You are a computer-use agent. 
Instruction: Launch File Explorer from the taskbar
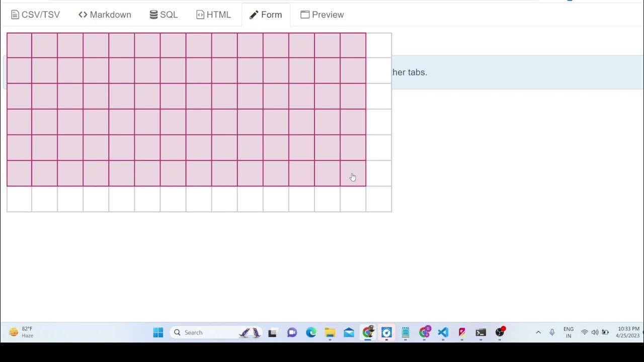click(x=330, y=332)
